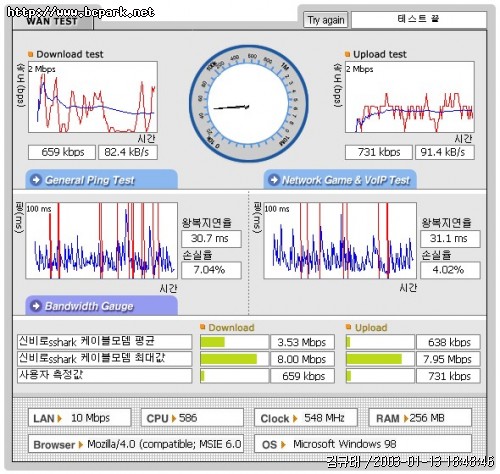Screen dimensions: 500x474
Task: Click the CPU 586 info box
Action: [192, 418]
